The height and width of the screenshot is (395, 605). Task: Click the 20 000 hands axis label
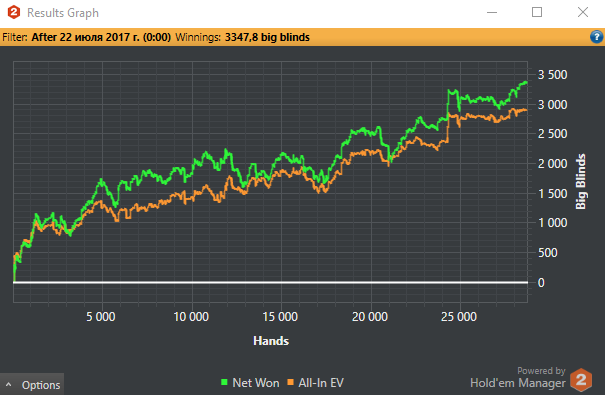pyautogui.click(x=370, y=317)
